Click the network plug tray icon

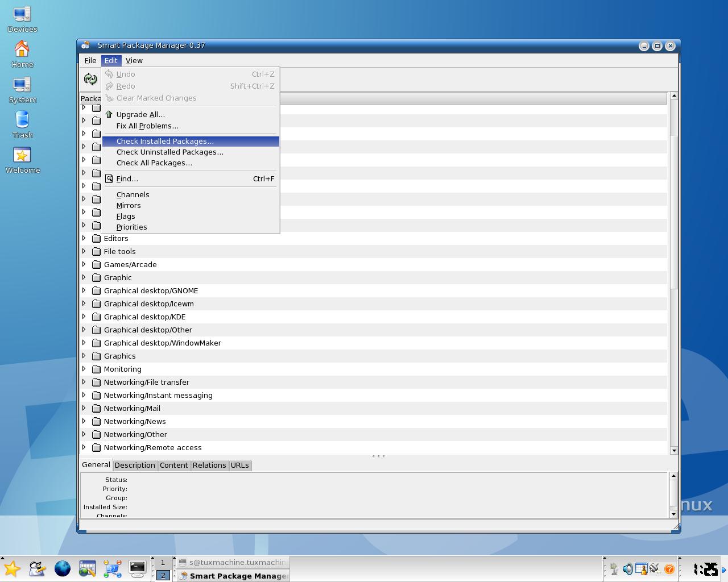[x=655, y=569]
